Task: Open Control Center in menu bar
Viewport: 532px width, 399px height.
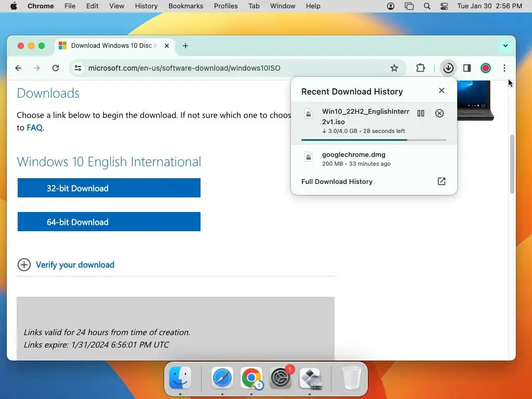Action: pyautogui.click(x=444, y=6)
